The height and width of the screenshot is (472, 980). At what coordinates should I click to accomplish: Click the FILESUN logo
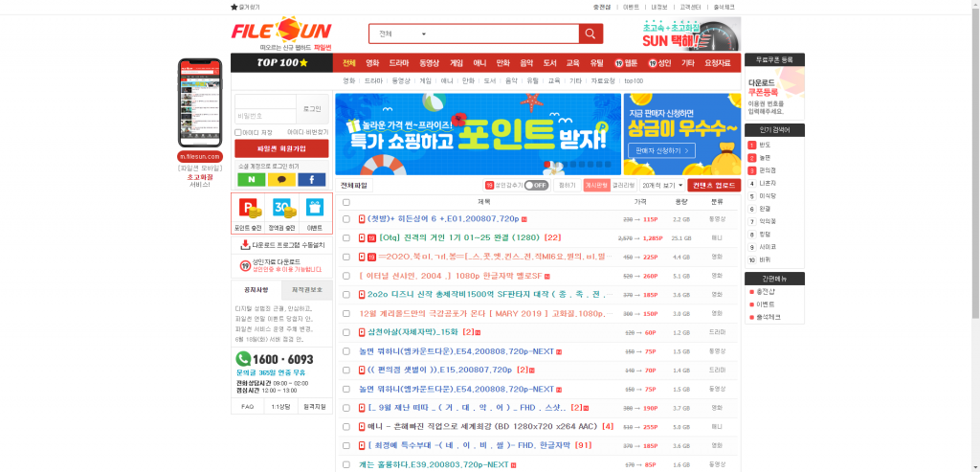click(x=281, y=31)
